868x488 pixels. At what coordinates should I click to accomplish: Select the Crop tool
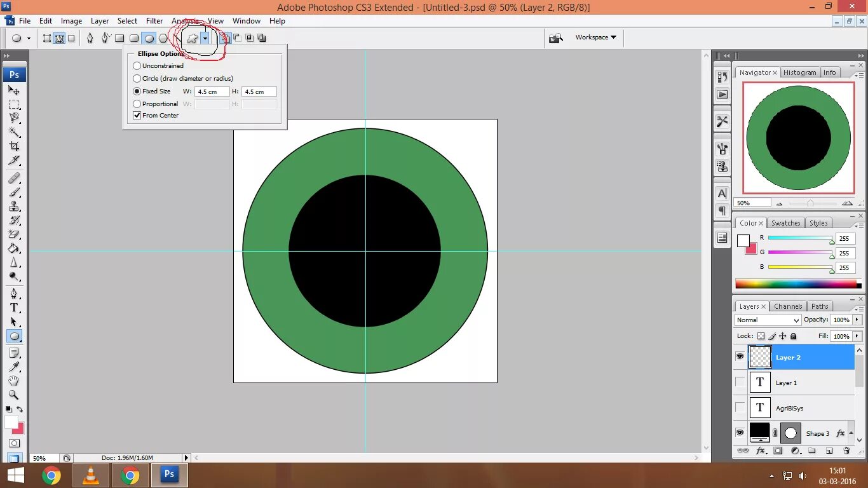click(x=14, y=146)
